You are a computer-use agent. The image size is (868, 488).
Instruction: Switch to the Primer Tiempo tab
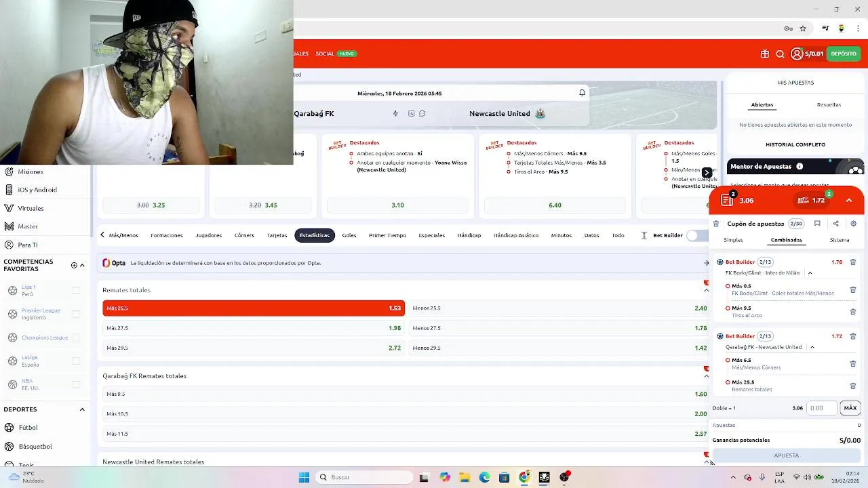coord(387,235)
